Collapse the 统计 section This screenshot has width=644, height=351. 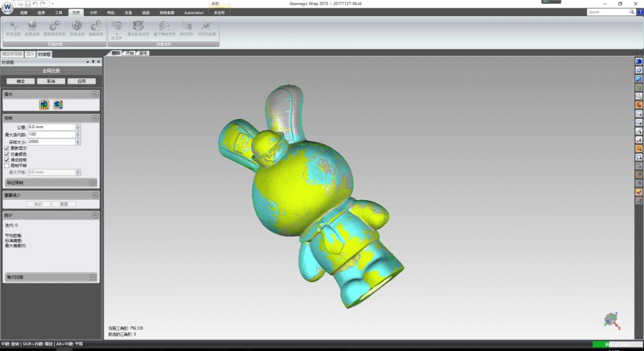point(95,215)
